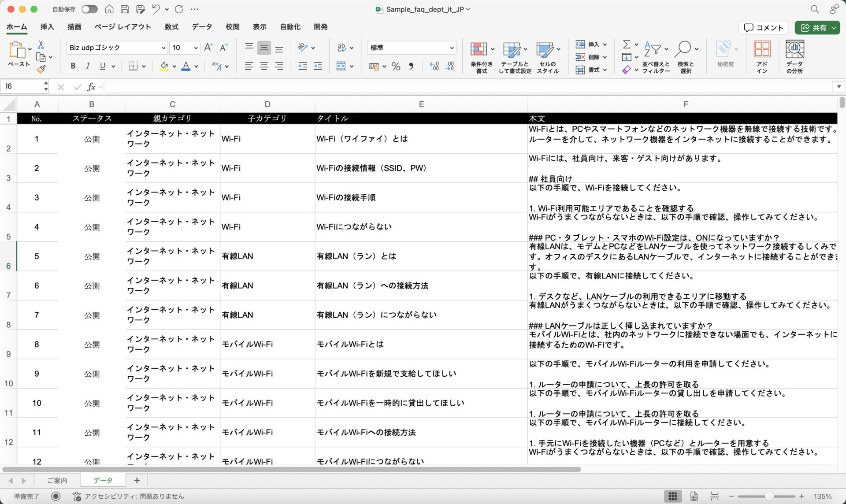846x504 pixels.
Task: Open the 書式 cells dropdown
Action: [x=591, y=70]
